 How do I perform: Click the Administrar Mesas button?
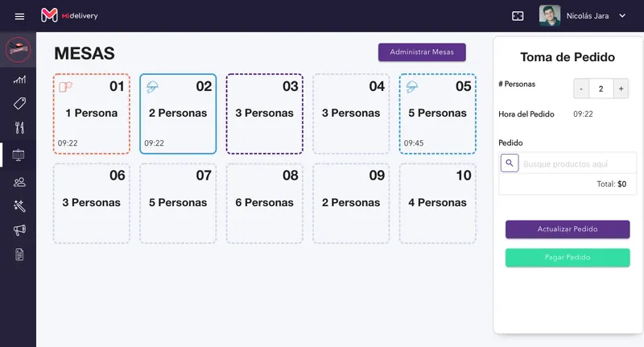pyautogui.click(x=422, y=52)
